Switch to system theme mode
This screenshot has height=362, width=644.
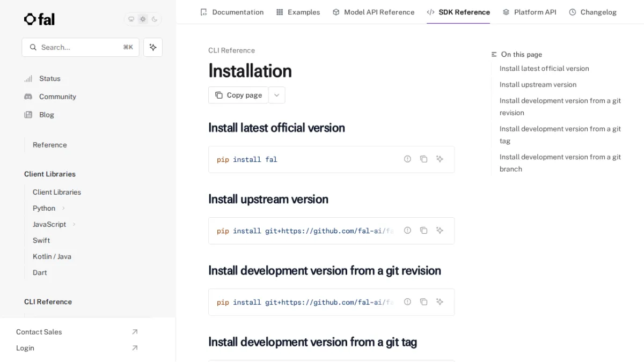(131, 19)
